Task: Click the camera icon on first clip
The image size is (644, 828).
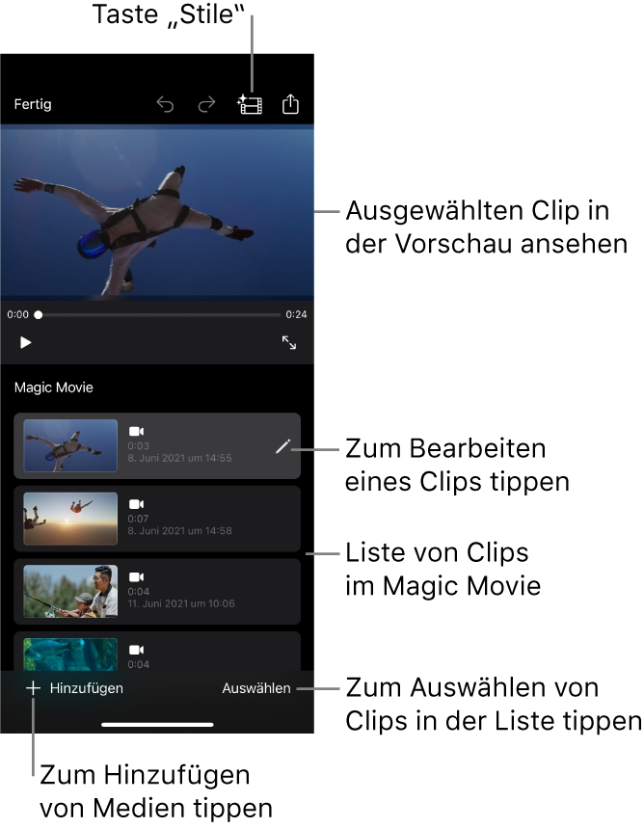Action: (136, 432)
